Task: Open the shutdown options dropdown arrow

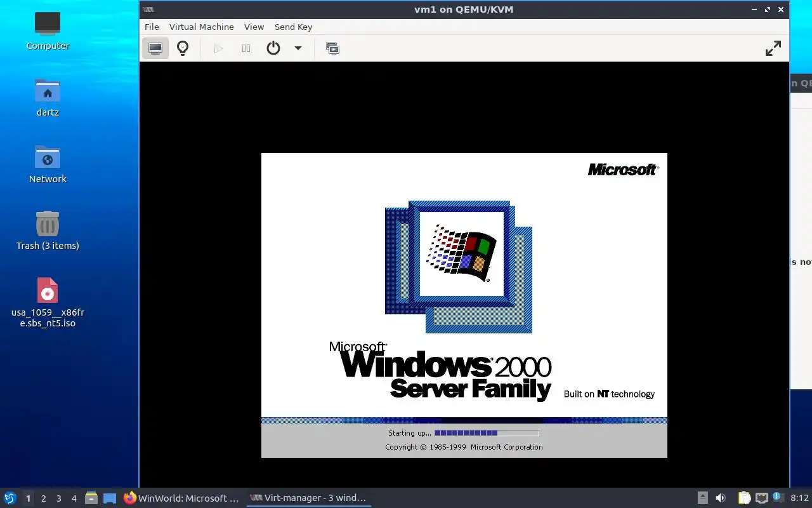Action: [x=298, y=48]
